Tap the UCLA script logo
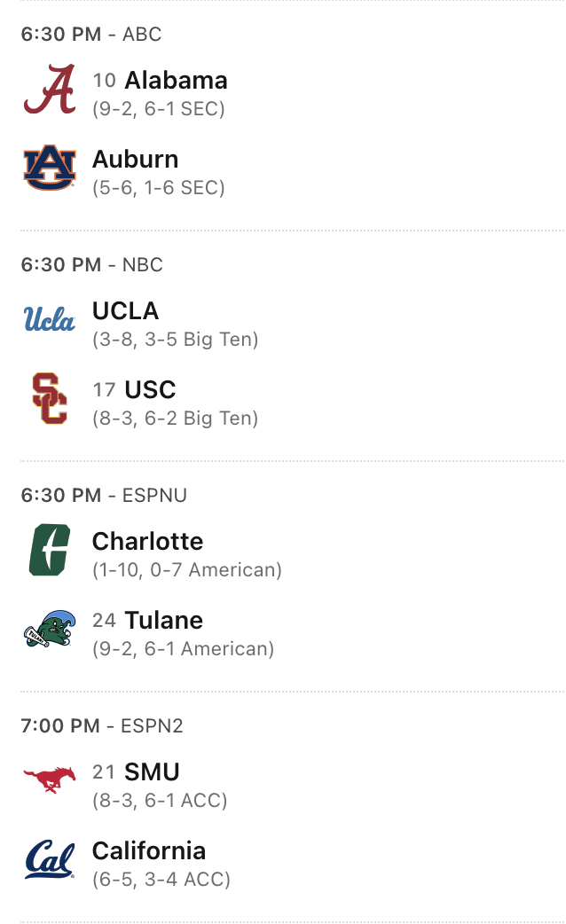 (x=50, y=319)
